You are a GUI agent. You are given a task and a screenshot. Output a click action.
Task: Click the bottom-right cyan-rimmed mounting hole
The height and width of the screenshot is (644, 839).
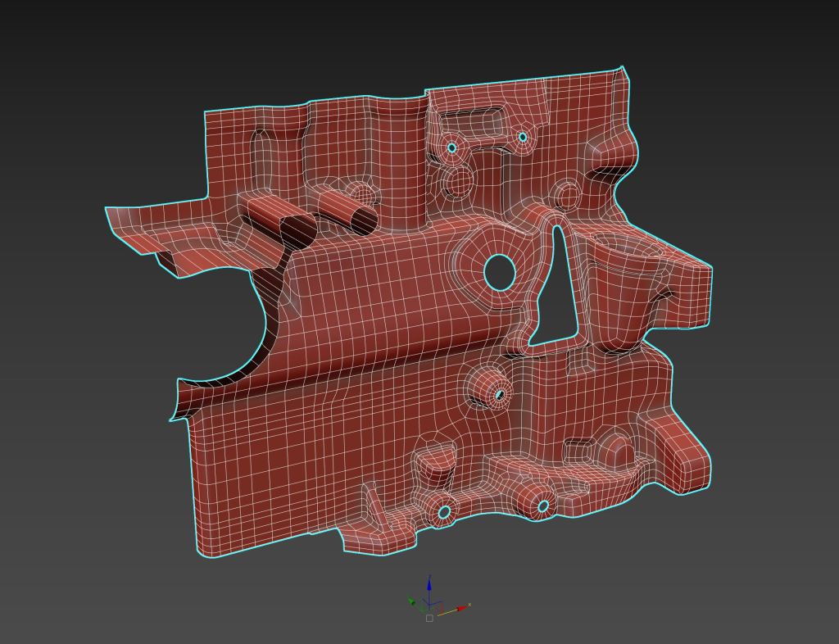pos(542,507)
